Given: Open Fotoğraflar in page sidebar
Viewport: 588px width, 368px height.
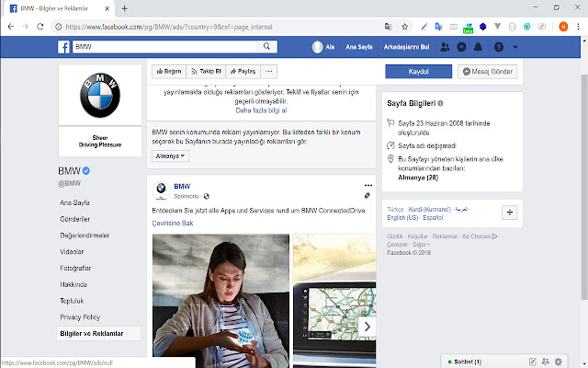Looking at the screenshot, I should tap(75, 268).
